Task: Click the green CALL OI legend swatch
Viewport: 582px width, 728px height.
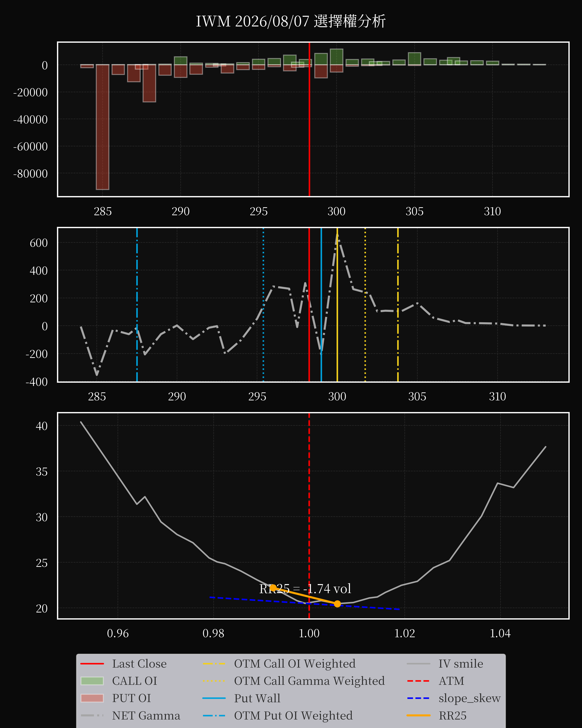Action: [x=92, y=681]
